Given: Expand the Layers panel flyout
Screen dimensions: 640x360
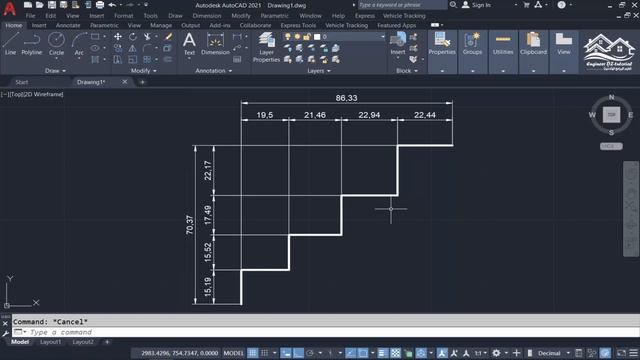Looking at the screenshot, I should coord(319,71).
